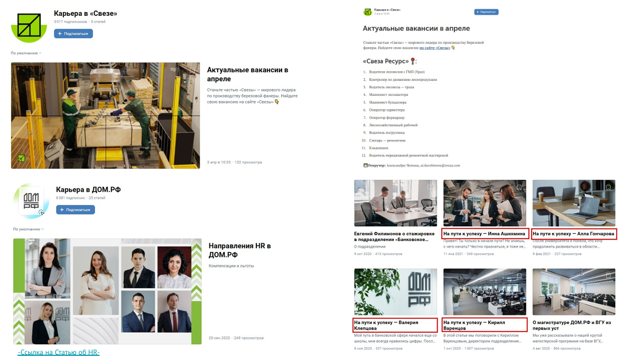
Task: Click the Свеза green logo avatar
Action: [28, 26]
